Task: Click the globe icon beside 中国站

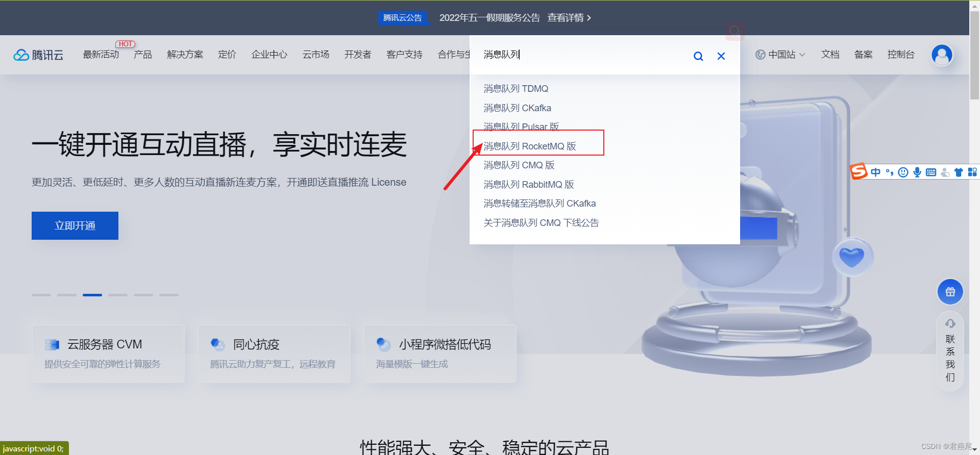Action: pyautogui.click(x=761, y=55)
